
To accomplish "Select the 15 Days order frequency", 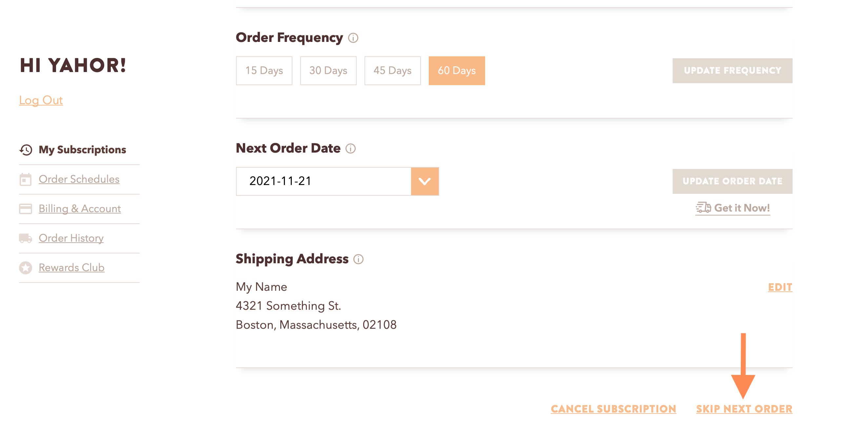I will click(264, 70).
